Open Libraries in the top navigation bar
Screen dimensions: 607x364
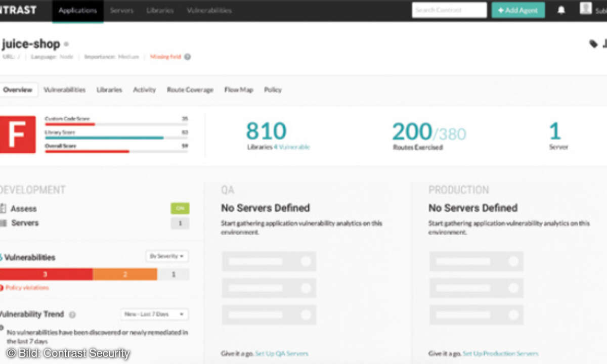point(160,11)
